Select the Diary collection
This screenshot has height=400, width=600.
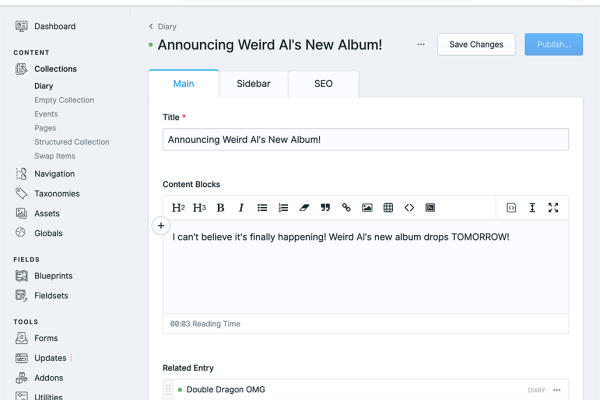[44, 86]
